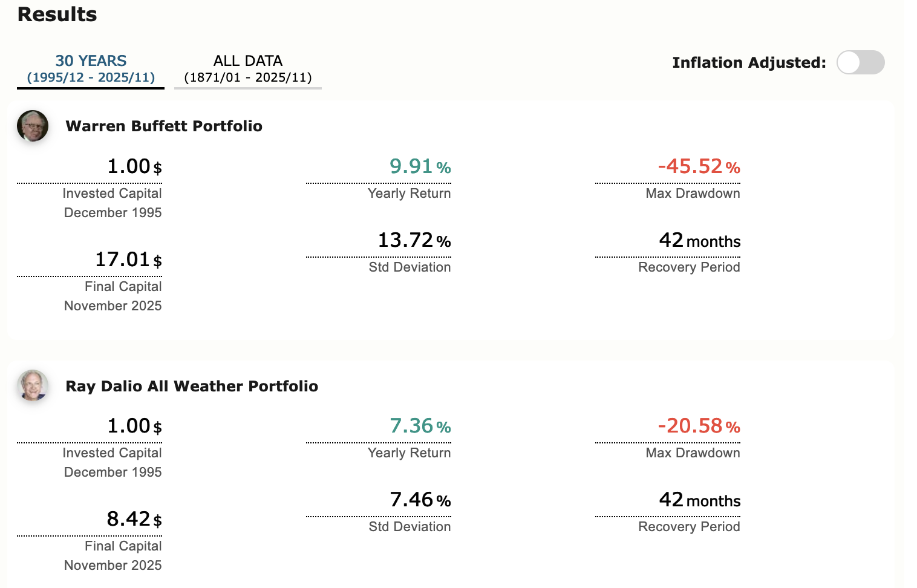
Task: Select the Ray Dalio 7.36% yearly return
Action: (x=420, y=426)
